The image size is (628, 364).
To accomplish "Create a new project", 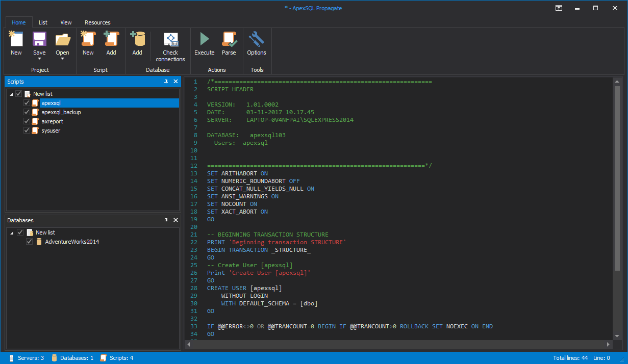I will (16, 43).
